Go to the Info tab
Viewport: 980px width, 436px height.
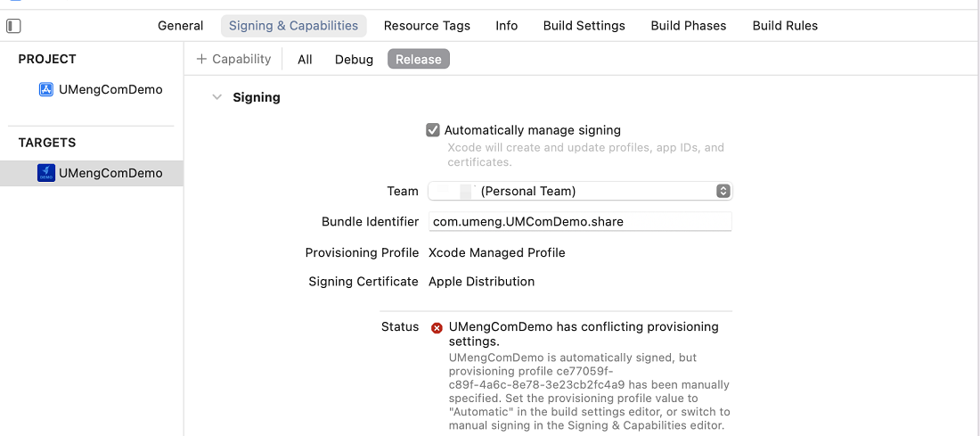tap(507, 26)
